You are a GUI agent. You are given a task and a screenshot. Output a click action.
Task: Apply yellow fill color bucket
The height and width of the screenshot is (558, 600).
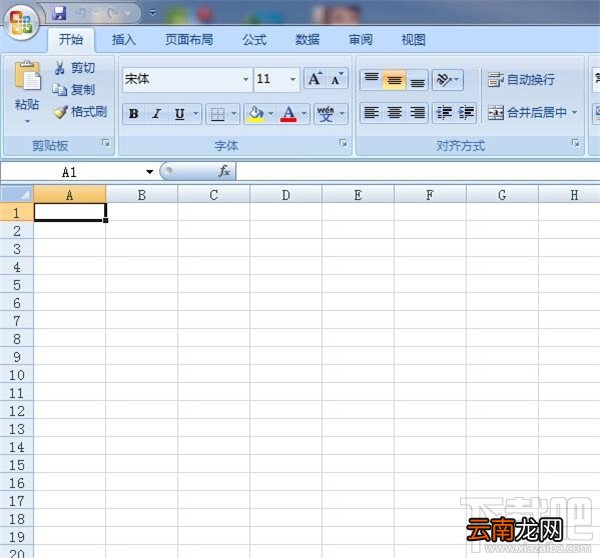(256, 114)
